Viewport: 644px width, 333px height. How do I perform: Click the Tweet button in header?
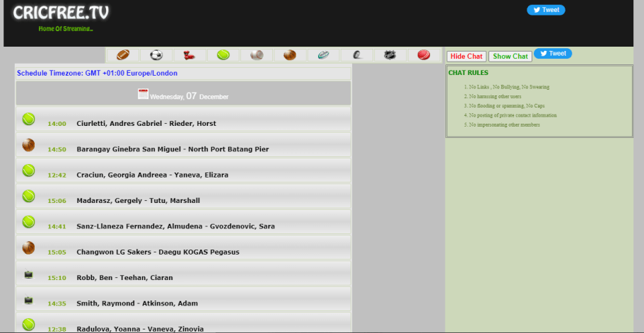pos(546,10)
